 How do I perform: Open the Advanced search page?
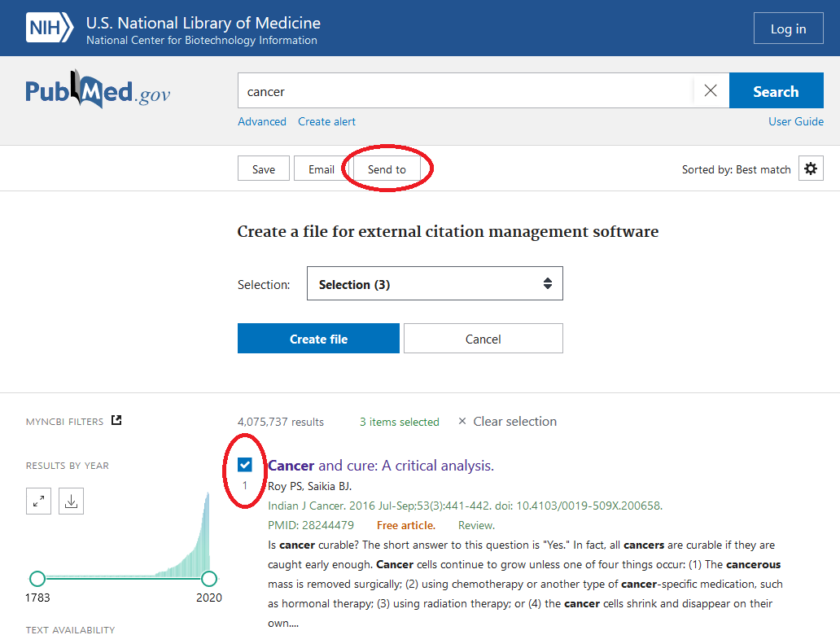tap(262, 120)
